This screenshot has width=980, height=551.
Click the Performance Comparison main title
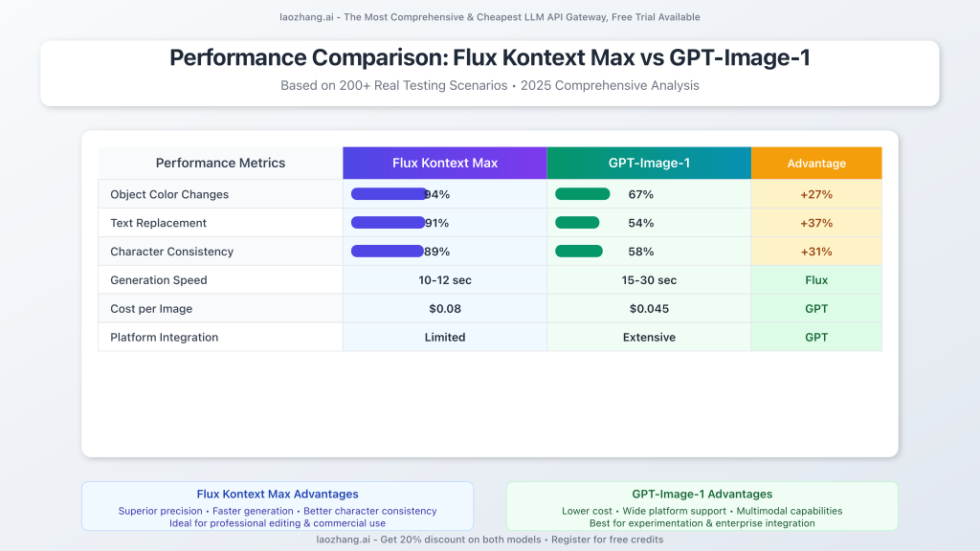(489, 57)
